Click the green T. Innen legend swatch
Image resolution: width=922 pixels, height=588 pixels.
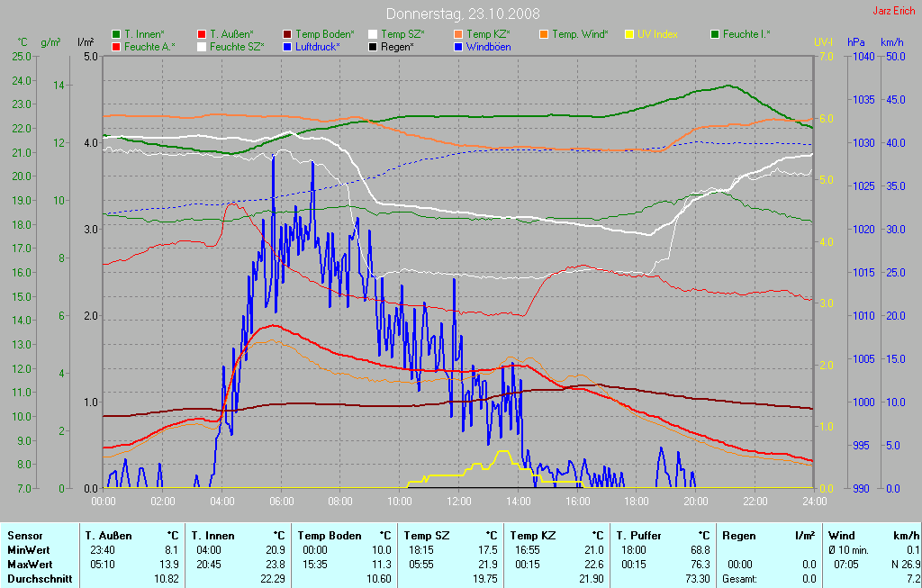click(116, 34)
